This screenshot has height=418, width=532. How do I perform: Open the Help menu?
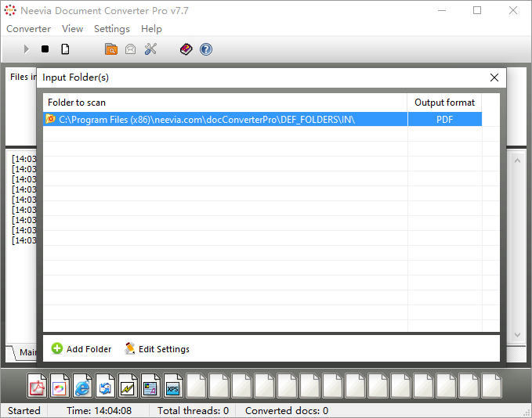coord(151,29)
